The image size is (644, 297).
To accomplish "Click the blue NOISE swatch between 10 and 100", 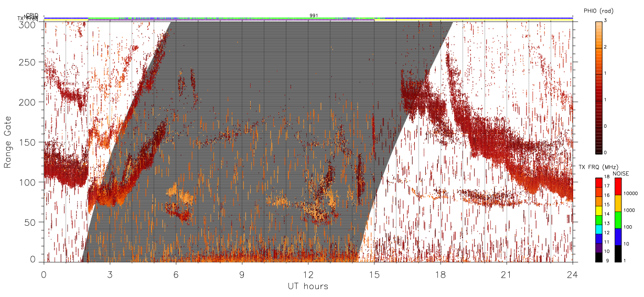I will click(x=617, y=236).
